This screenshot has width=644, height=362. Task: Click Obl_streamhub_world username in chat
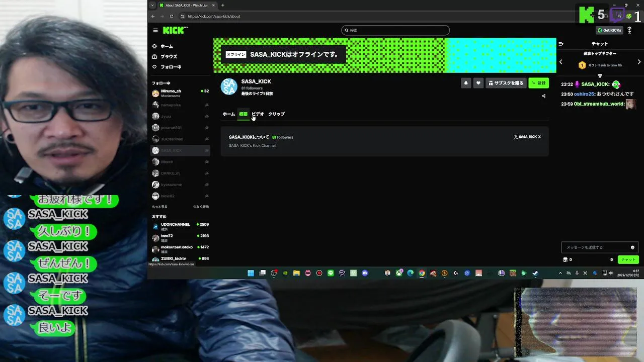[x=599, y=104]
